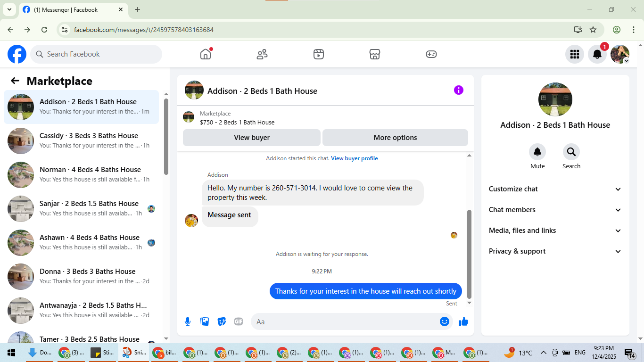Click the blue 'Thanks for your interest' message

click(365, 291)
